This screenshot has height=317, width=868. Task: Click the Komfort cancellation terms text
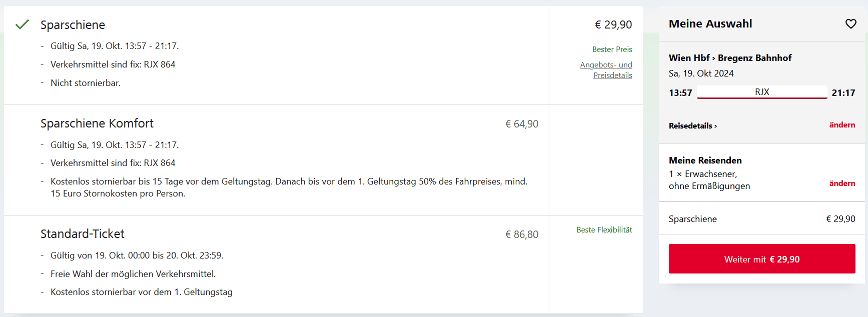pyautogui.click(x=289, y=187)
